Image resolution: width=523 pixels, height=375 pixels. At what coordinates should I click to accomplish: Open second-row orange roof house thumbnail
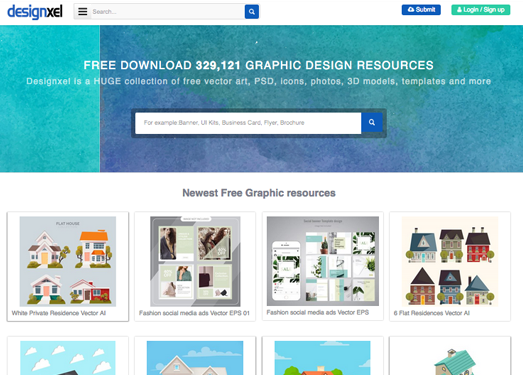(323, 358)
